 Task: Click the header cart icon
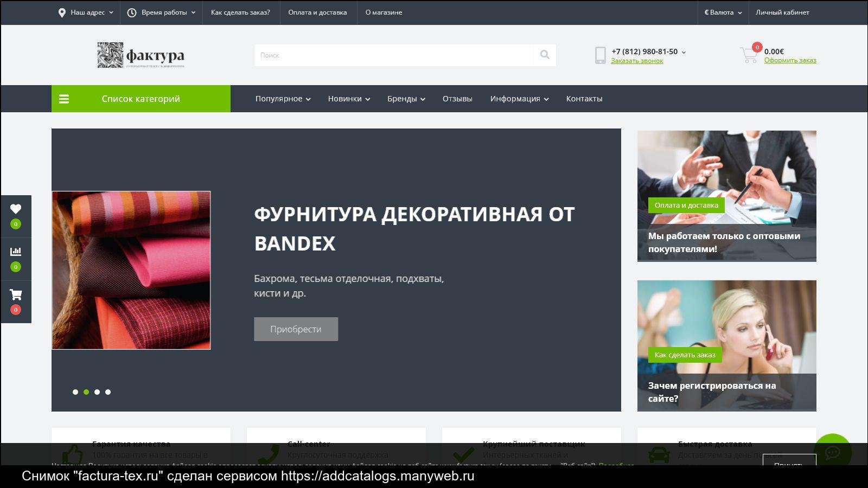[749, 55]
